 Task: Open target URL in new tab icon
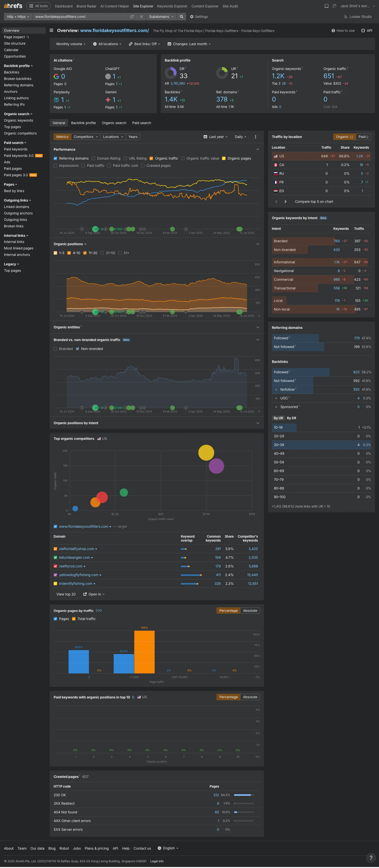point(132,17)
